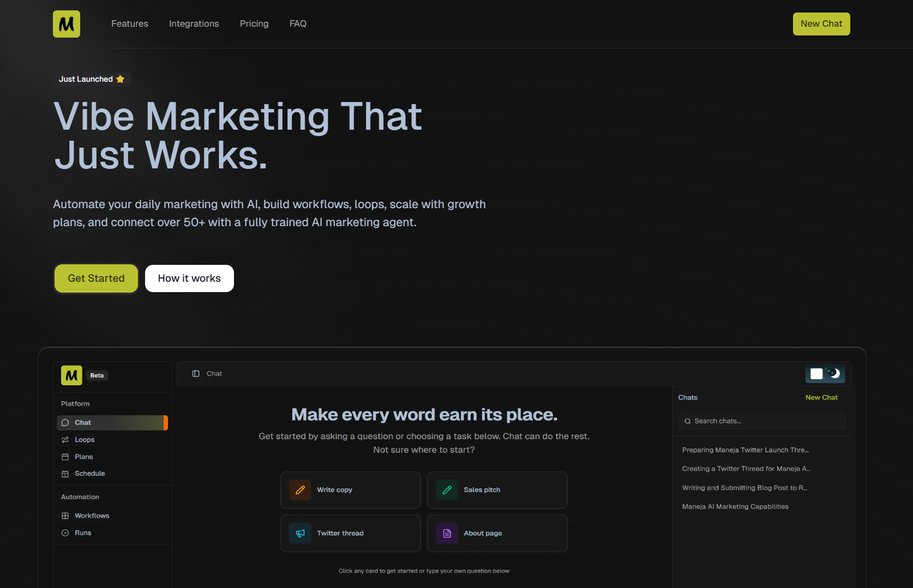
Task: Open the About page document icon
Action: pos(447,533)
